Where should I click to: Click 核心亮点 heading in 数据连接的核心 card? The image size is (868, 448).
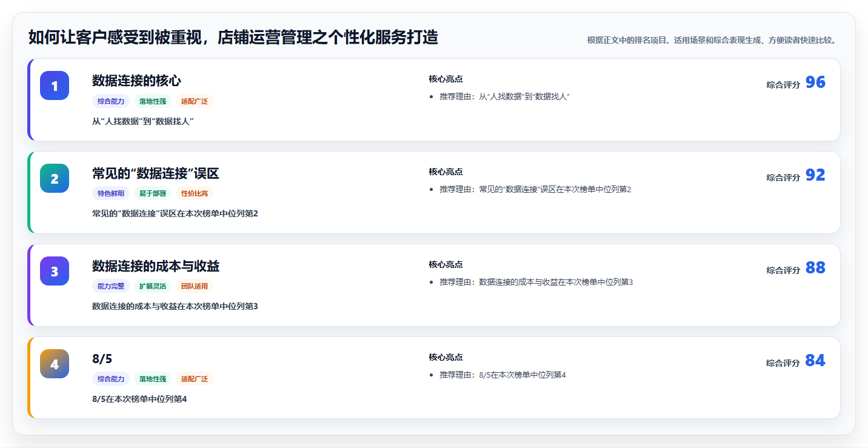[x=446, y=79]
